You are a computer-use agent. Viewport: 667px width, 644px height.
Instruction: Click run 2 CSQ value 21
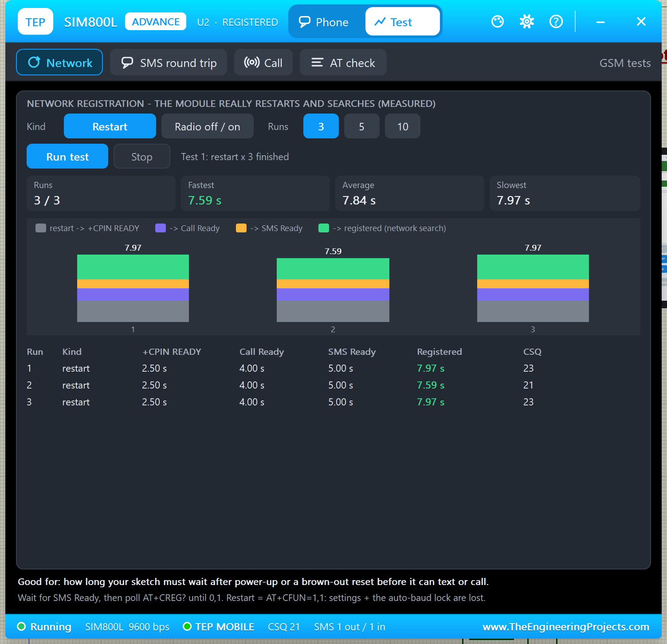528,385
